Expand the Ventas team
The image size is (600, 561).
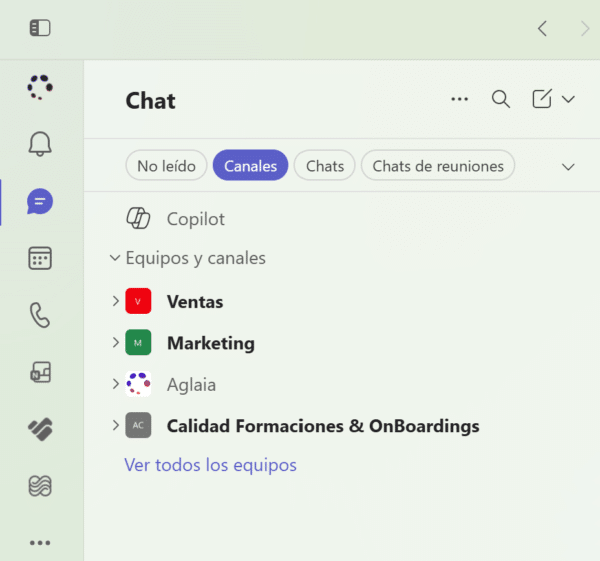coord(116,301)
